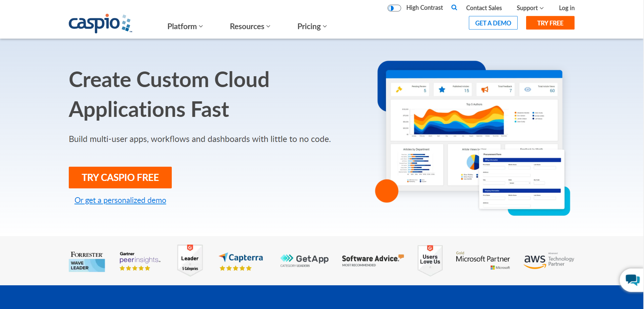
Task: Click the Forrester Wave Leader badge
Action: [87, 261]
